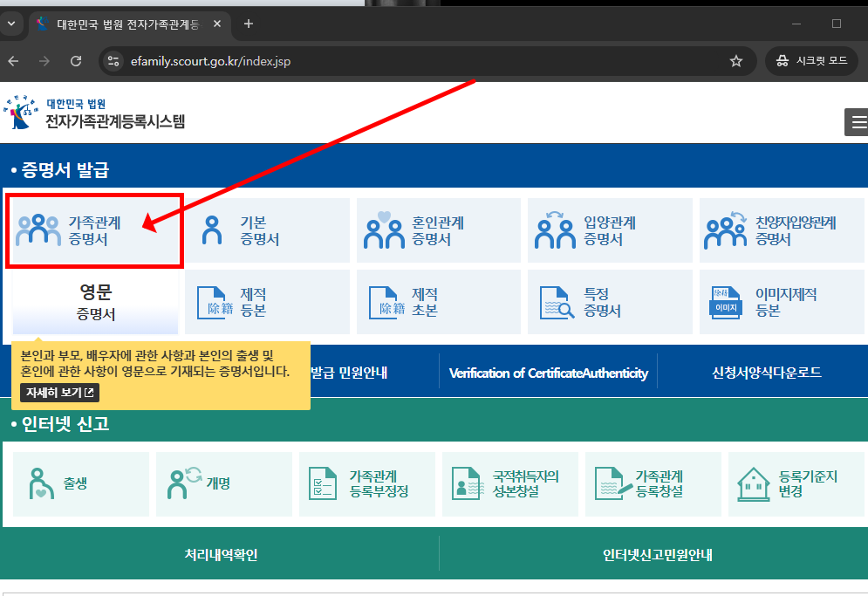
Task: Open the 친양자입양관계 증명서 card
Action: [x=783, y=230]
